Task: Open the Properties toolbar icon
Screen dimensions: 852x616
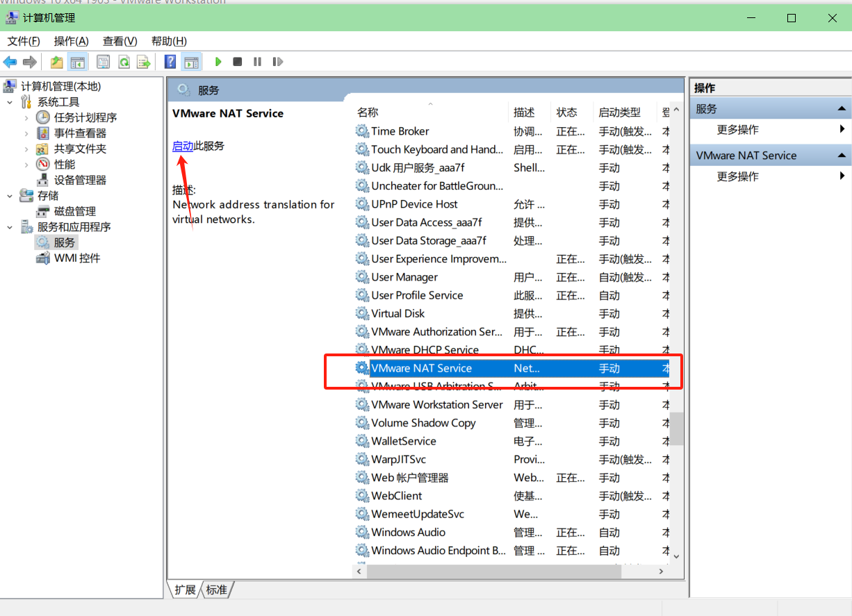Action: (104, 62)
